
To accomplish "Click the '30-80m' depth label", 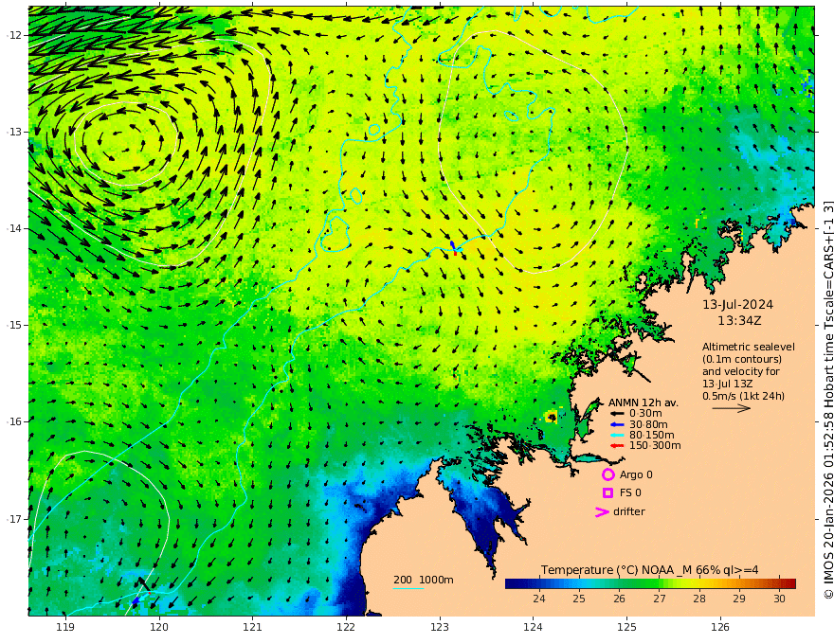I will tap(648, 424).
